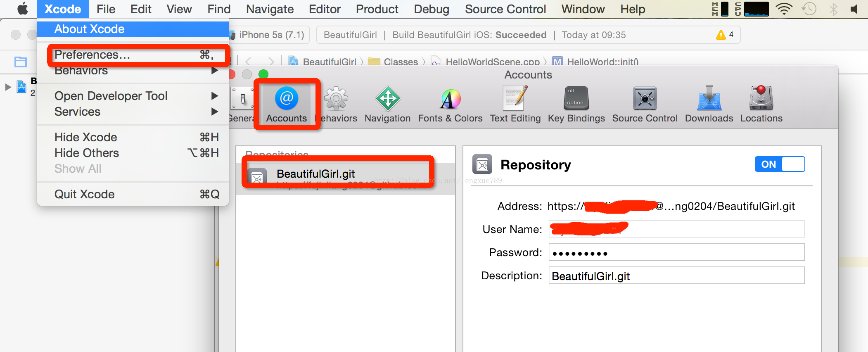Open the Wi-Fi status menu
The image size is (868, 352).
click(784, 9)
